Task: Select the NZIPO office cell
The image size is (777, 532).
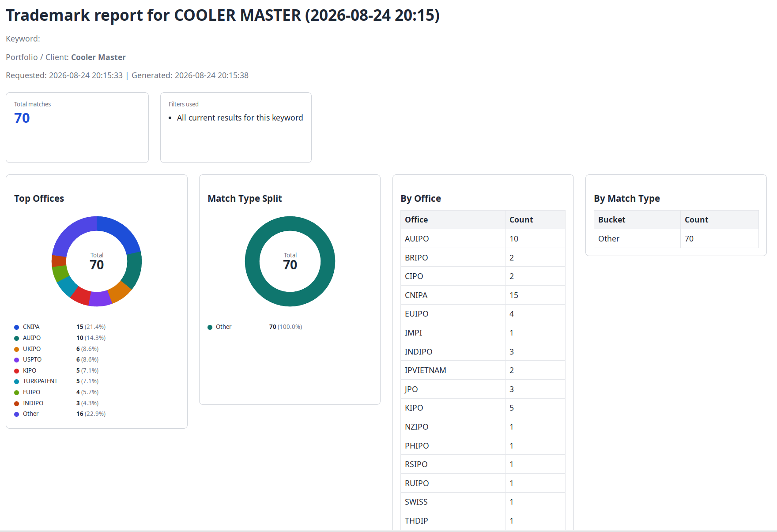Action: pyautogui.click(x=453, y=427)
